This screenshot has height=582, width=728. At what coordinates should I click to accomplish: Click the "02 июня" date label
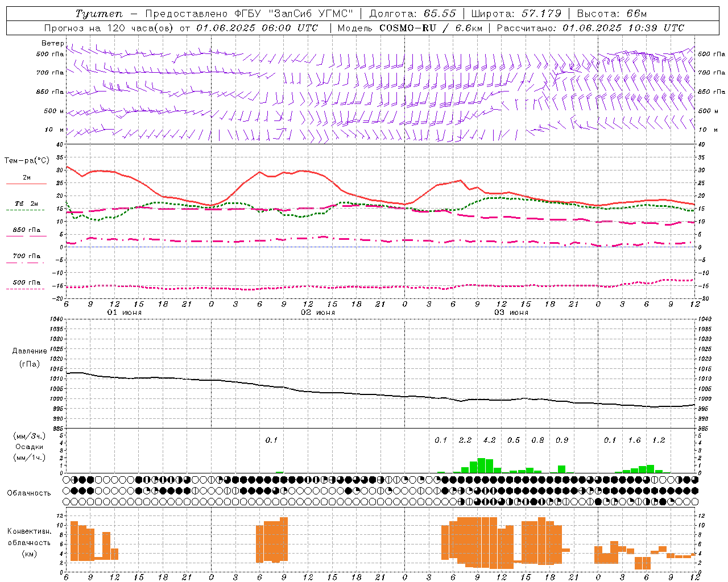(318, 312)
